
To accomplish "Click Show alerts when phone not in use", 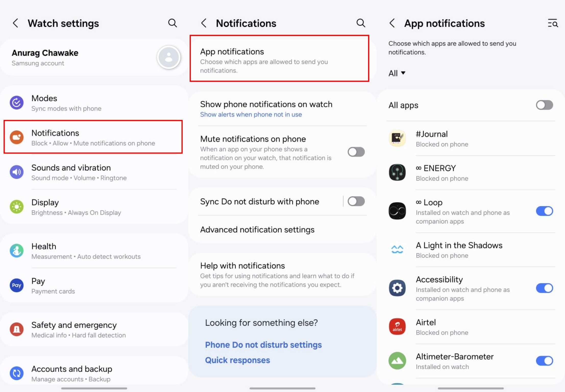I will (x=251, y=115).
